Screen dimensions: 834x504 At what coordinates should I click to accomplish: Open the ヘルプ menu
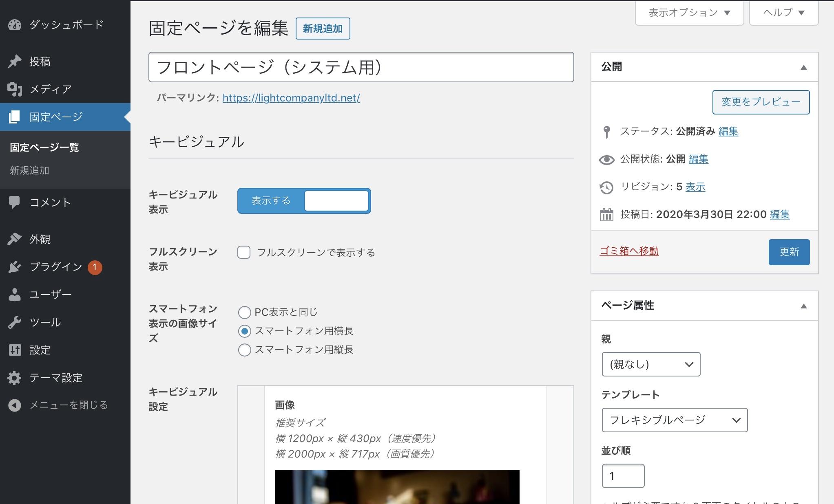coord(783,12)
